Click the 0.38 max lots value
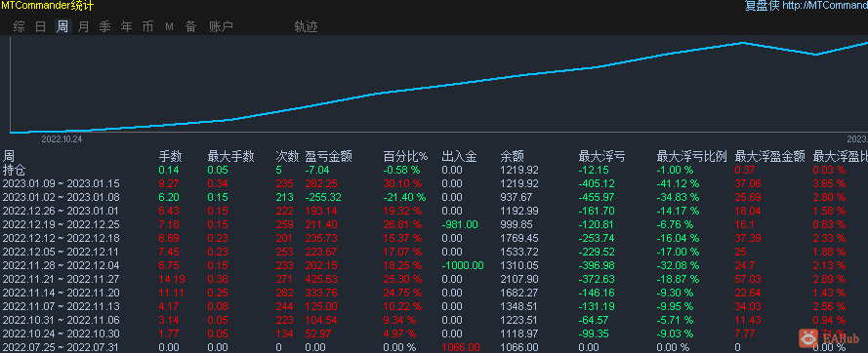 (x=218, y=279)
